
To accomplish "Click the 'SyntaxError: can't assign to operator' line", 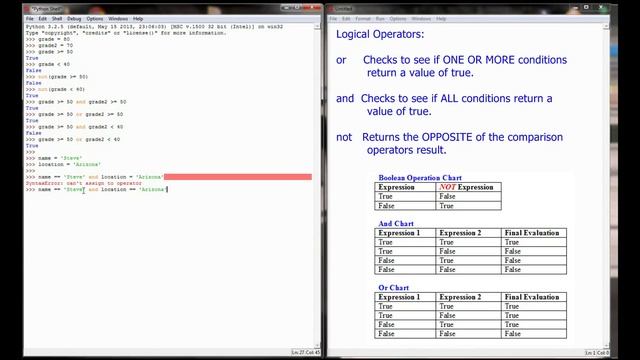I will pos(84,183).
